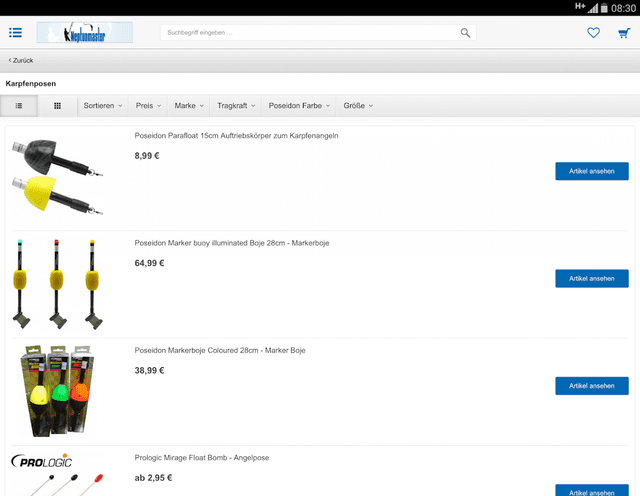Tap the battery status icon

(604, 8)
